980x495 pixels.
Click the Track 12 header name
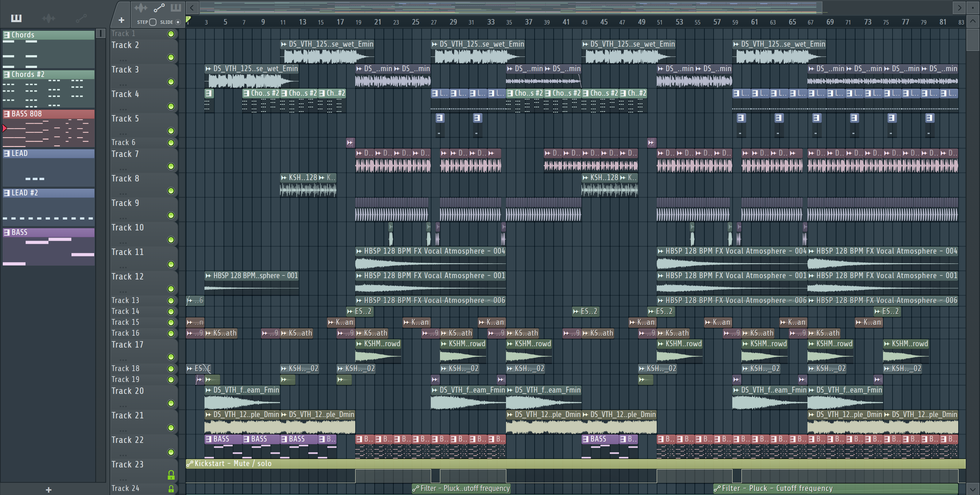click(128, 276)
